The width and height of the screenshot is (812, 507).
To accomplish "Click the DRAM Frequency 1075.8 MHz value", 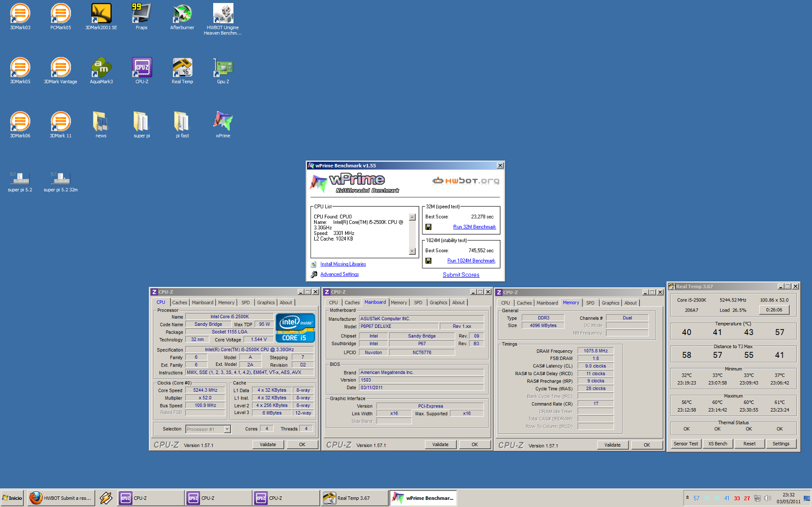I will coord(596,351).
